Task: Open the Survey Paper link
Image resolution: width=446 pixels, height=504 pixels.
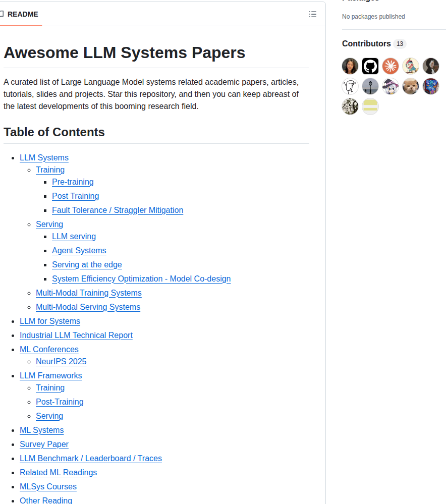Action: pos(44,444)
